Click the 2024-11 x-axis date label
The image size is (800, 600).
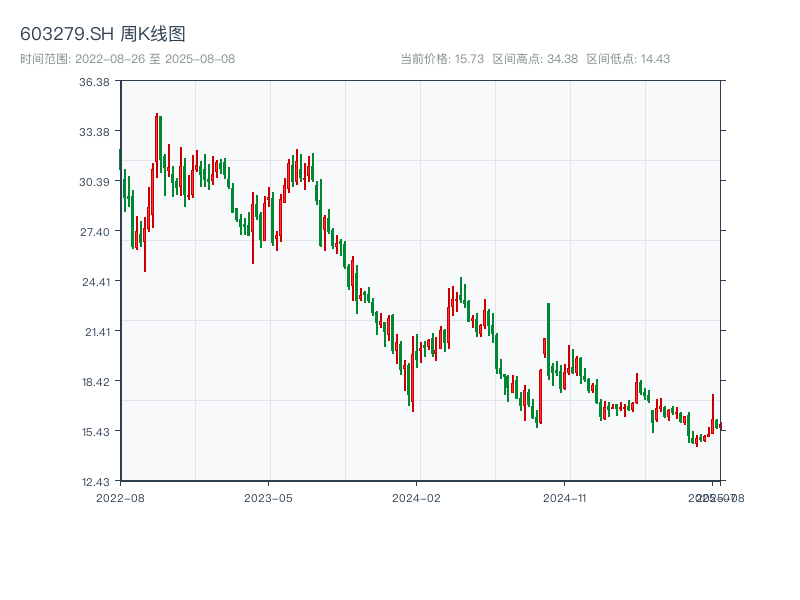(565, 497)
